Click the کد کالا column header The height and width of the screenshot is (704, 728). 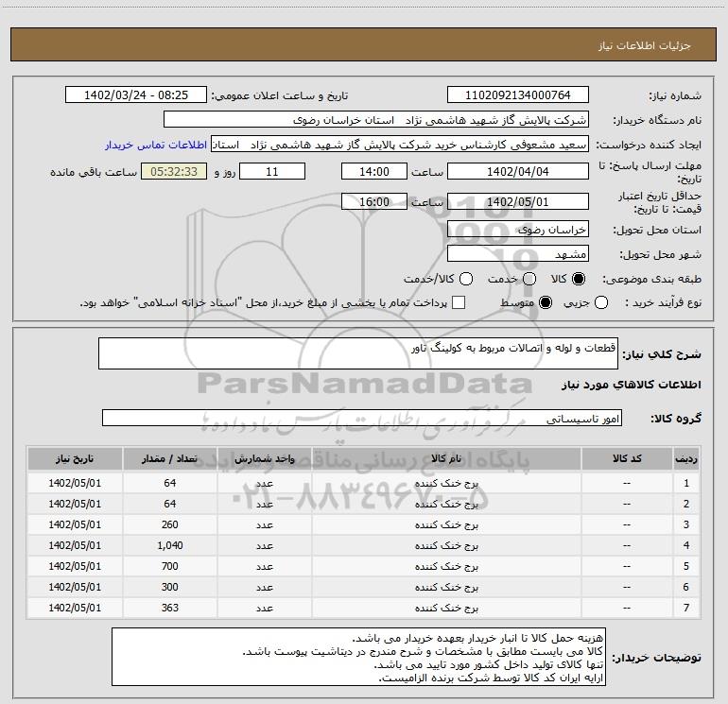click(627, 459)
